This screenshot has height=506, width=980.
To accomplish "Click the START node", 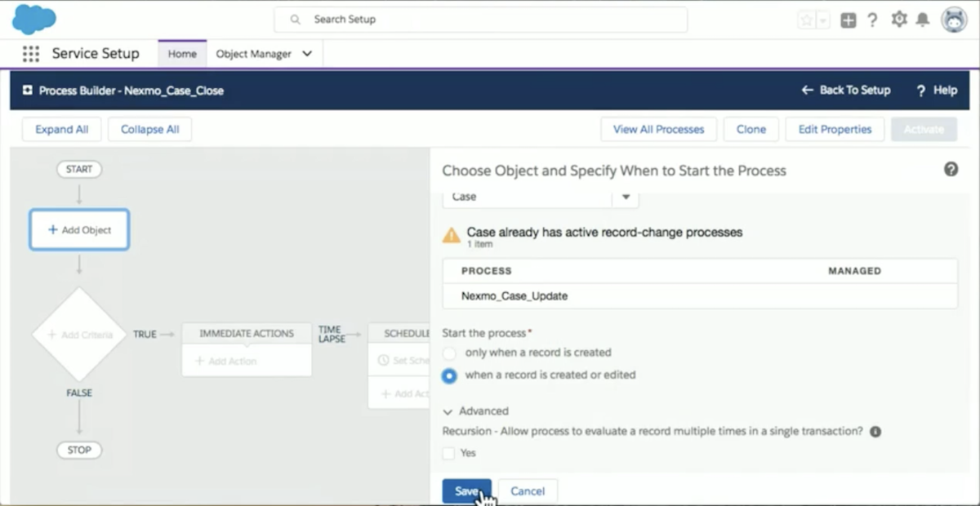I will [79, 170].
